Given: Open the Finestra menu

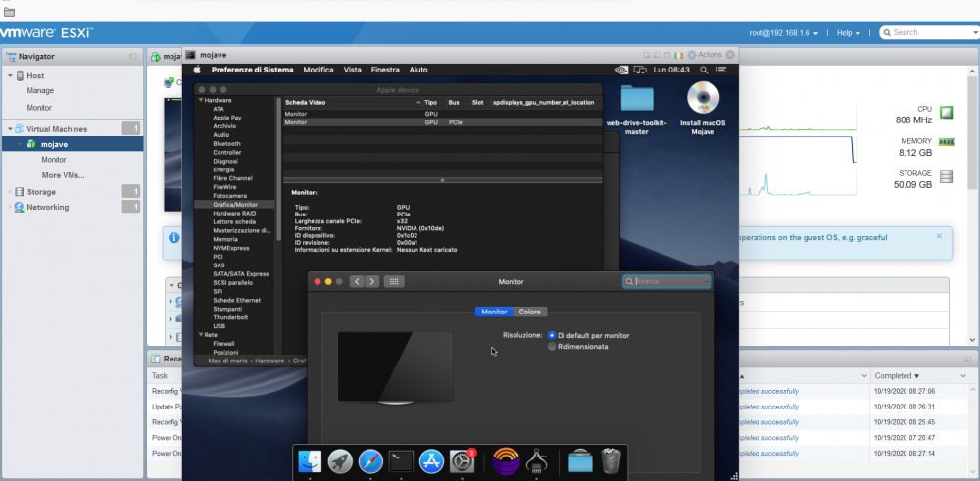Looking at the screenshot, I should coord(385,70).
